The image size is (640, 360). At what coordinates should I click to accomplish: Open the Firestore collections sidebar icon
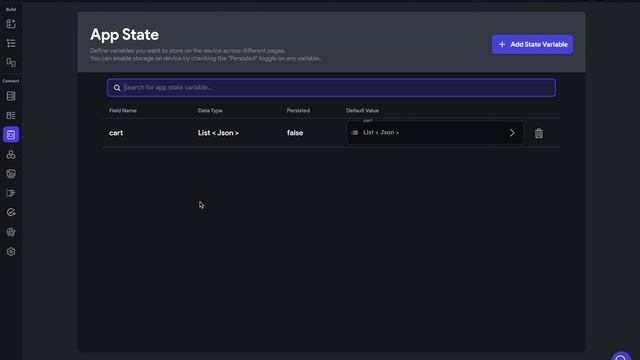[11, 96]
